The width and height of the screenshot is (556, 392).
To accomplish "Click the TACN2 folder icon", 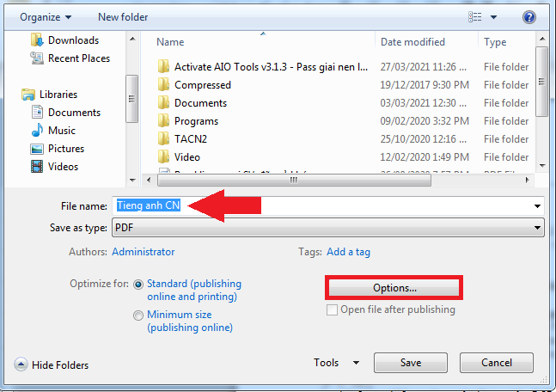I will (163, 139).
